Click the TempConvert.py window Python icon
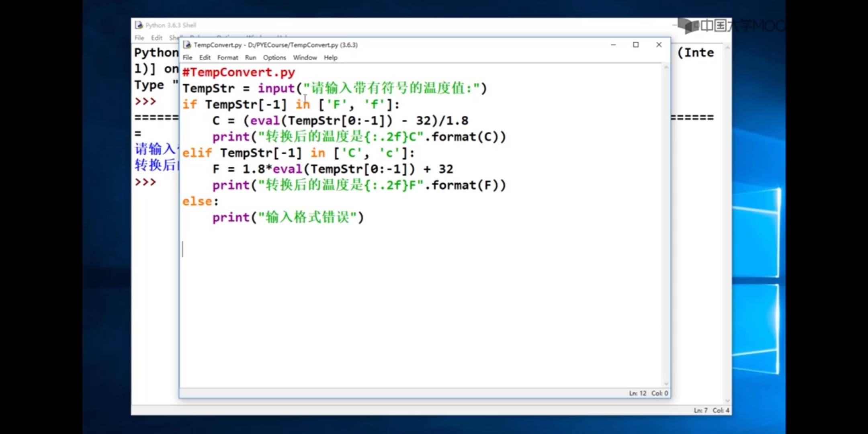Viewport: 868px width, 434px height. point(187,45)
